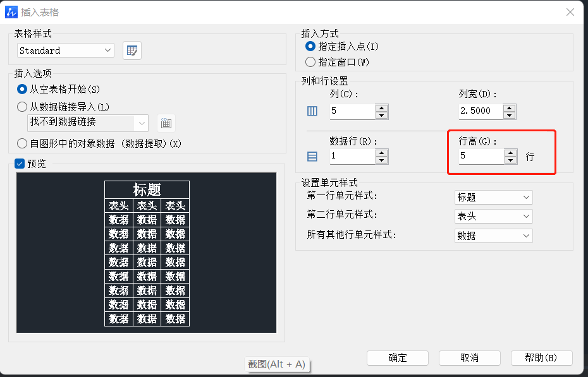Screen dimensions: 588x377
Task: Click the 插入选项 group label
Action: 33,73
